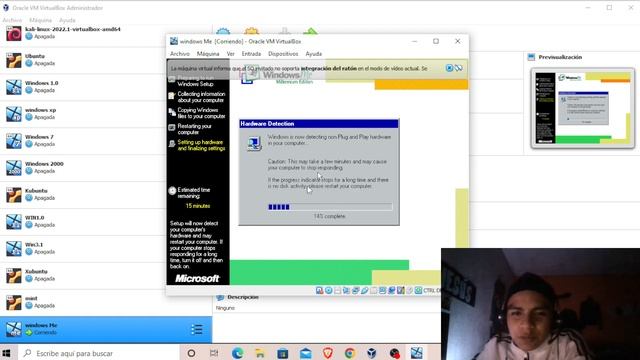Open Task View on the taskbar
The height and width of the screenshot is (360, 640).
(x=214, y=353)
